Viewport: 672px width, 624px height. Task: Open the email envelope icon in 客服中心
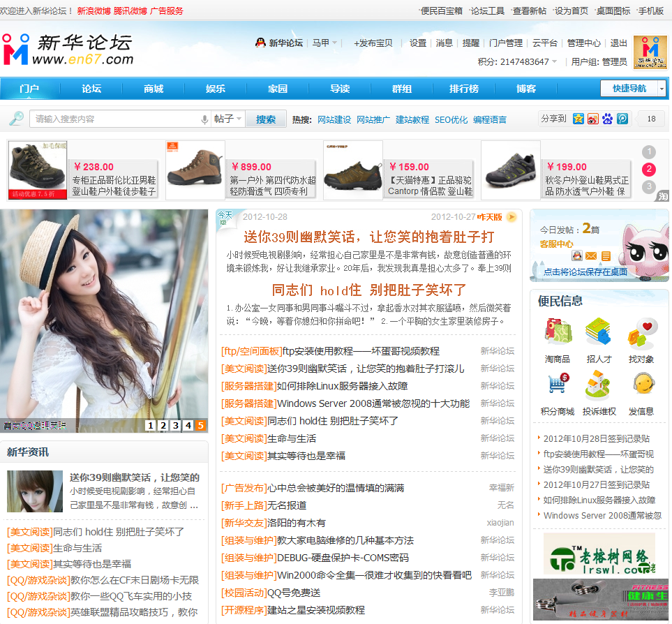point(591,255)
